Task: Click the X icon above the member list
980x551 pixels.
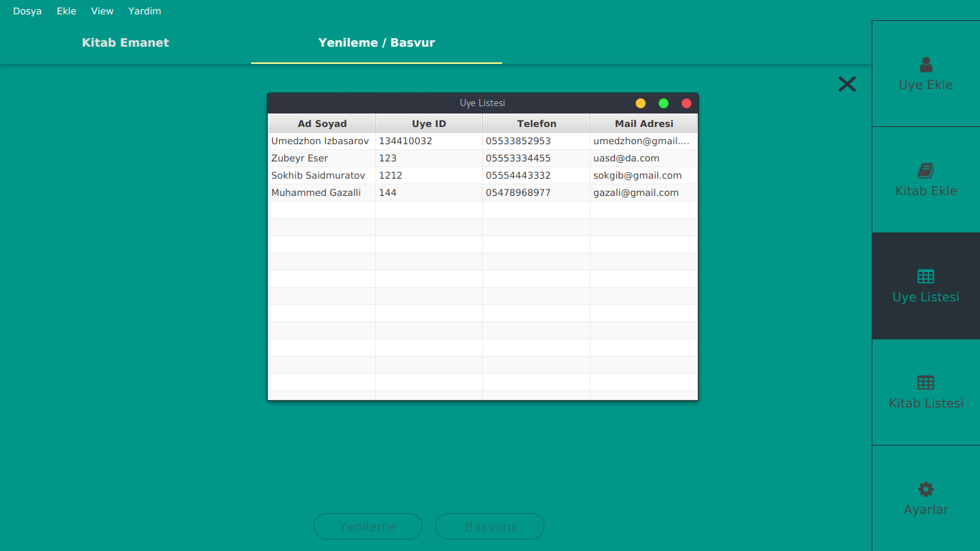Action: [847, 84]
